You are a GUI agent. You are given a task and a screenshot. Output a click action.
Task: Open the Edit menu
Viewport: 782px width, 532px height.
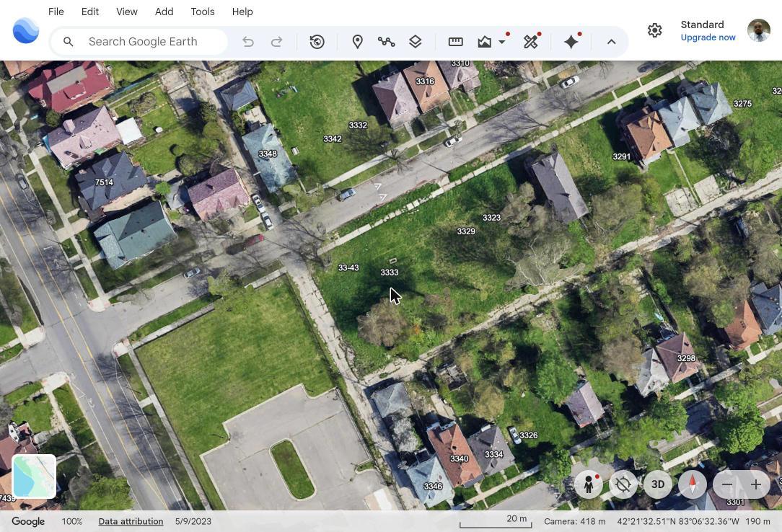89,12
